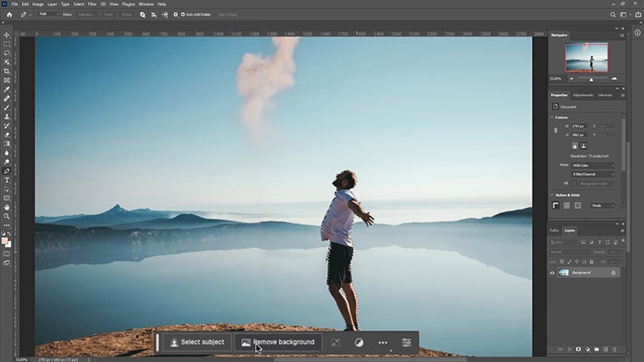Select the Lasso tool
The height and width of the screenshot is (362, 644).
[7, 53]
